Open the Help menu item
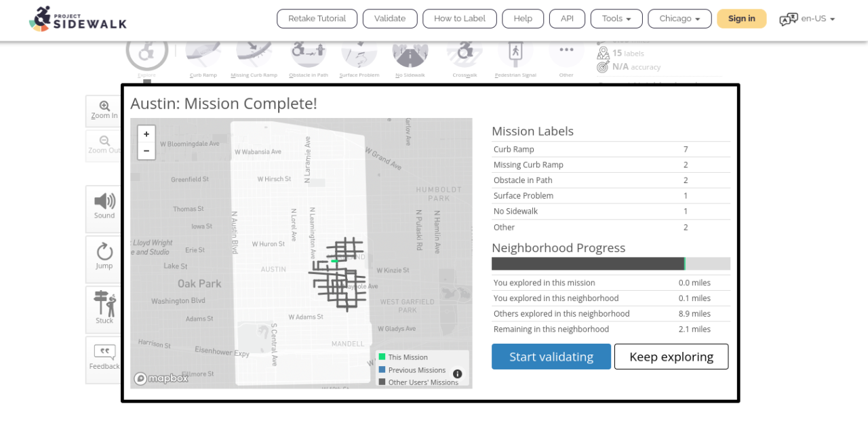 tap(523, 18)
